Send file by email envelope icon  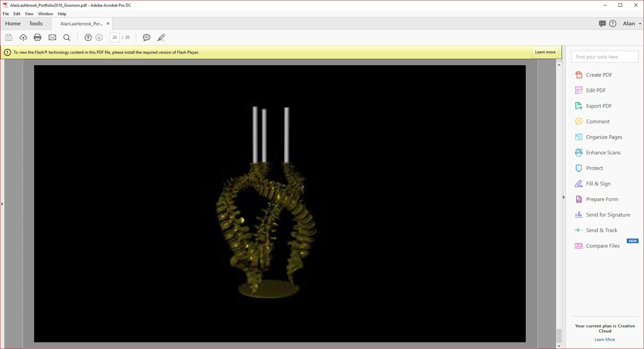pyautogui.click(x=52, y=38)
